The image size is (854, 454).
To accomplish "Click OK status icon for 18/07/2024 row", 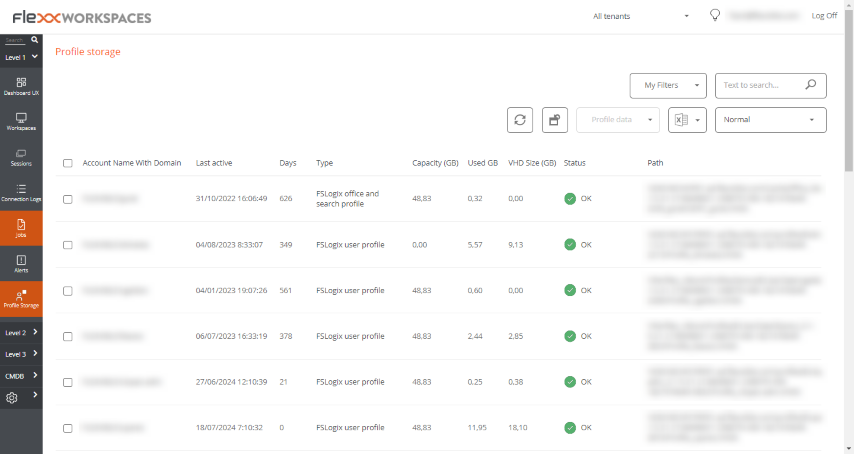I will tap(570, 428).
